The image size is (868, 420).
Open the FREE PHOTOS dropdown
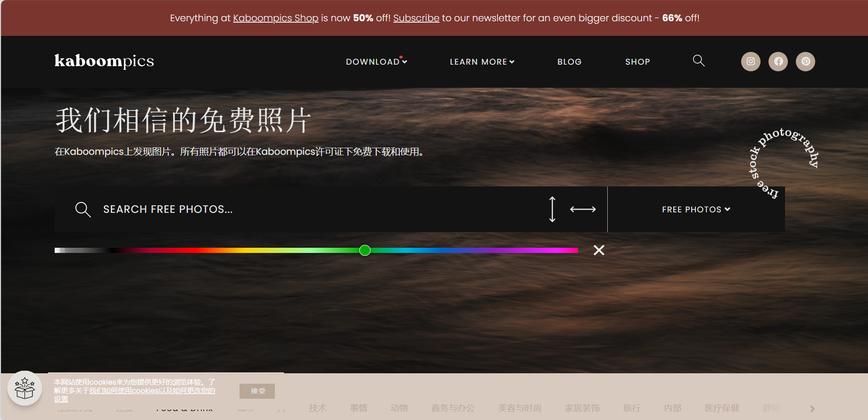[696, 209]
